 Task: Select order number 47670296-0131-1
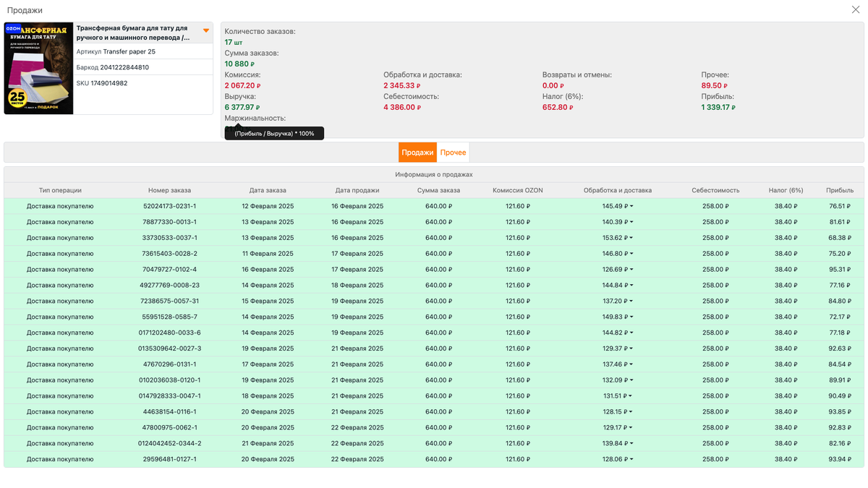(170, 364)
